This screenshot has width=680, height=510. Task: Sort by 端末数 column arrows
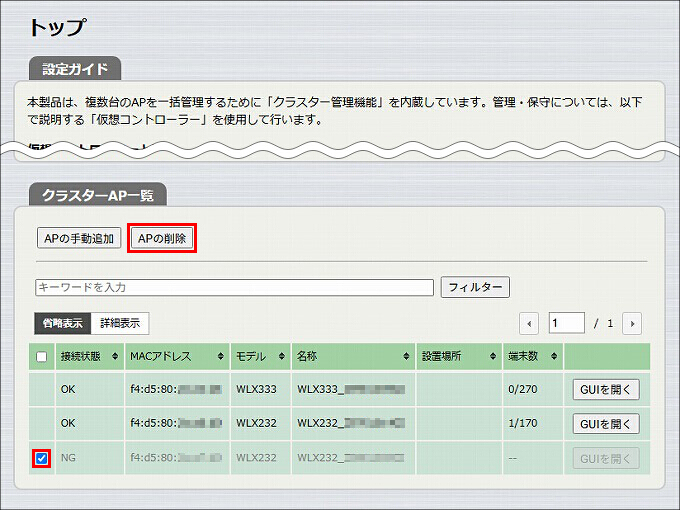click(x=554, y=356)
